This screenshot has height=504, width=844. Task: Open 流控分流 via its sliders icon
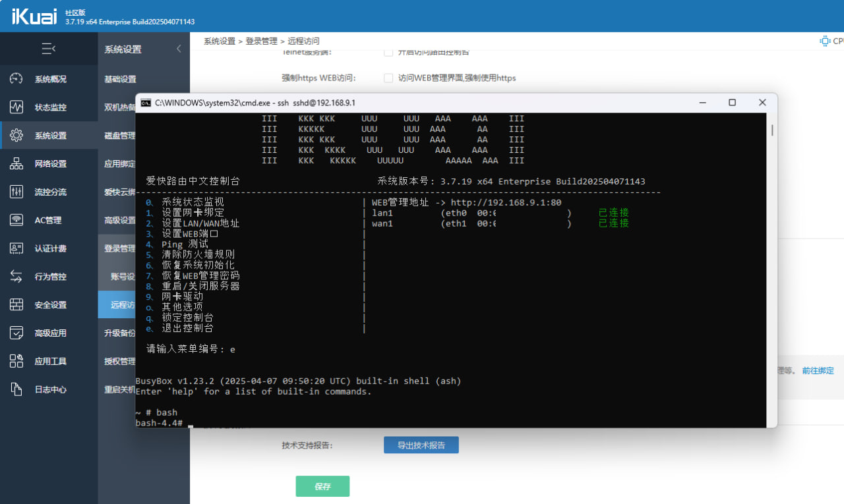(x=16, y=192)
